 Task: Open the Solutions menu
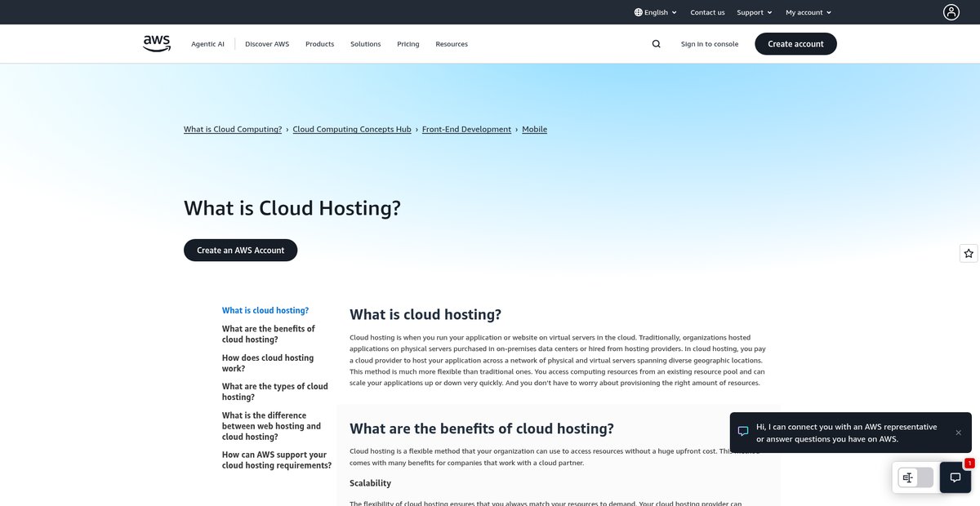click(x=366, y=44)
